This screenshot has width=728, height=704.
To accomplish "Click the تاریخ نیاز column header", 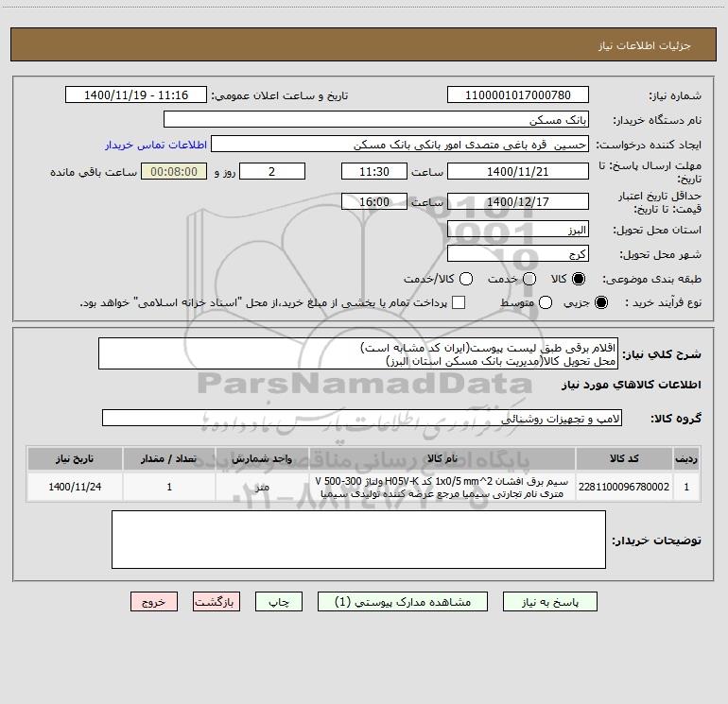I will point(75,459).
